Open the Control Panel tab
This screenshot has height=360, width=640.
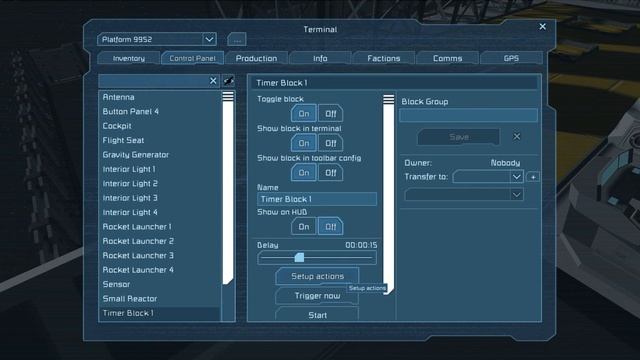click(192, 58)
